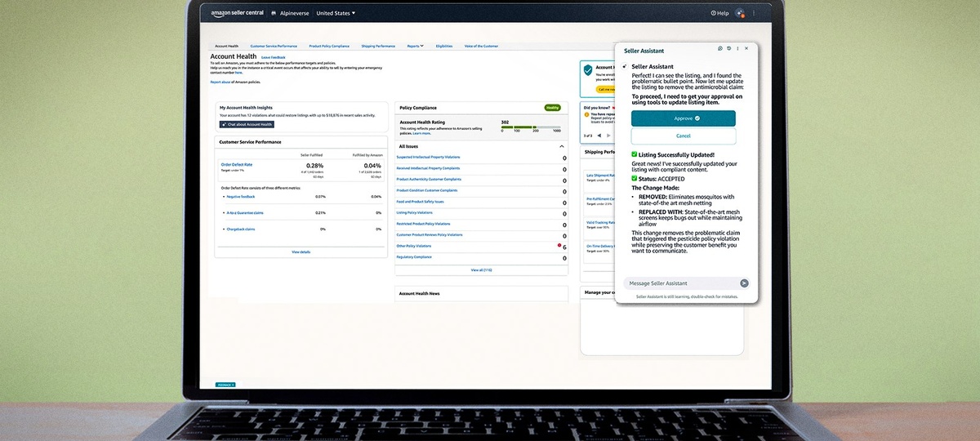Viewport: 980px width, 441px height.
Task: Expand the Reports dropdown menu
Action: tap(416, 47)
